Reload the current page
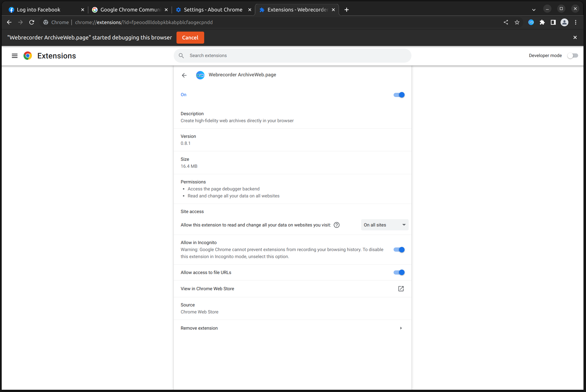586x392 pixels. (32, 22)
